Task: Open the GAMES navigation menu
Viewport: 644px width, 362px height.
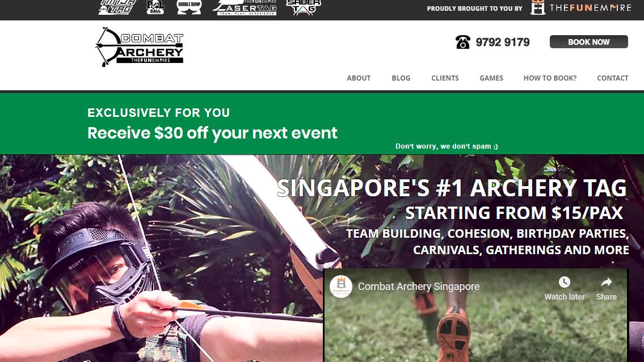Action: [x=491, y=78]
